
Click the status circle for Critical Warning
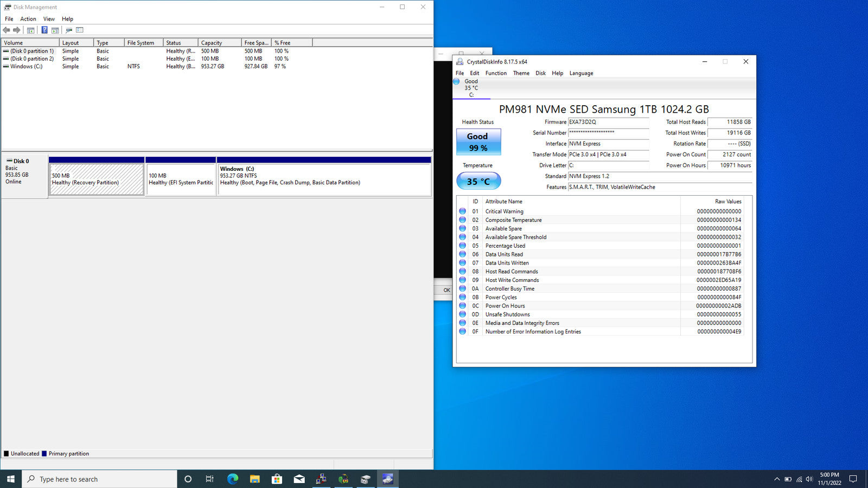[x=462, y=211]
